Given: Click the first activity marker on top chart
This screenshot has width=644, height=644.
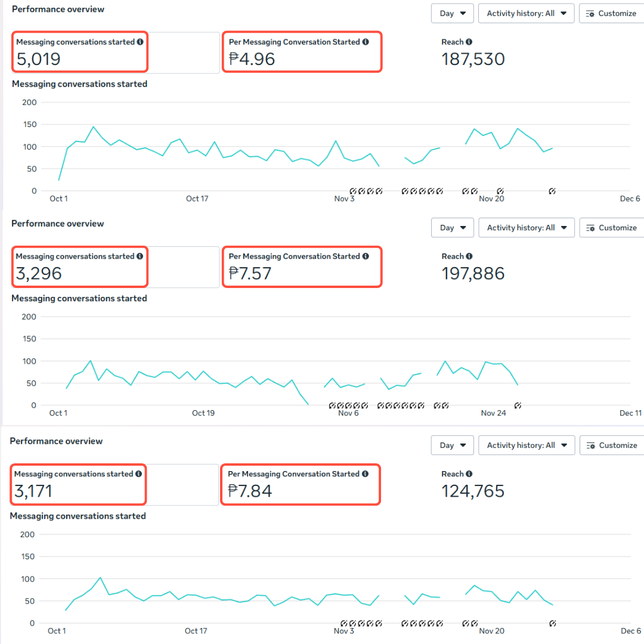Looking at the screenshot, I should [x=353, y=191].
